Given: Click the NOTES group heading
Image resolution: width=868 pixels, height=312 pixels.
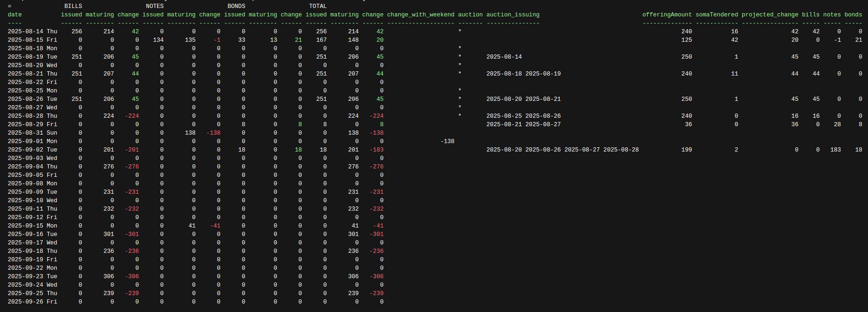Looking at the screenshot, I should (x=155, y=6).
